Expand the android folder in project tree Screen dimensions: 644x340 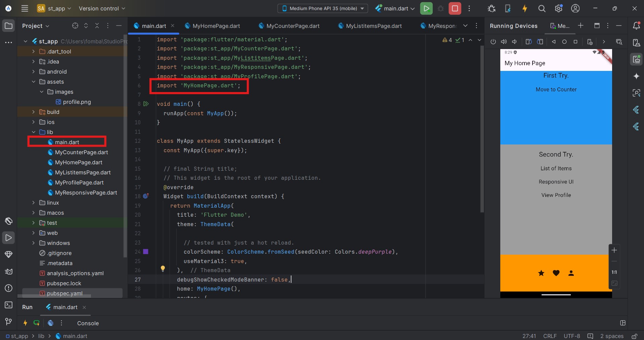(33, 72)
